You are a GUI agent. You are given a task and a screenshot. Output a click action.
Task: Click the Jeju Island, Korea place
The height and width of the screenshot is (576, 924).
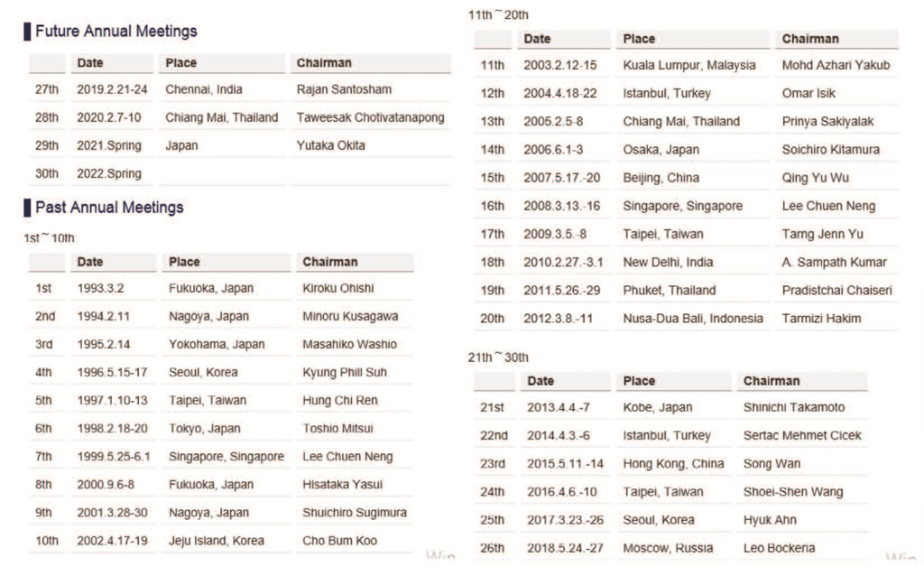coord(216,541)
